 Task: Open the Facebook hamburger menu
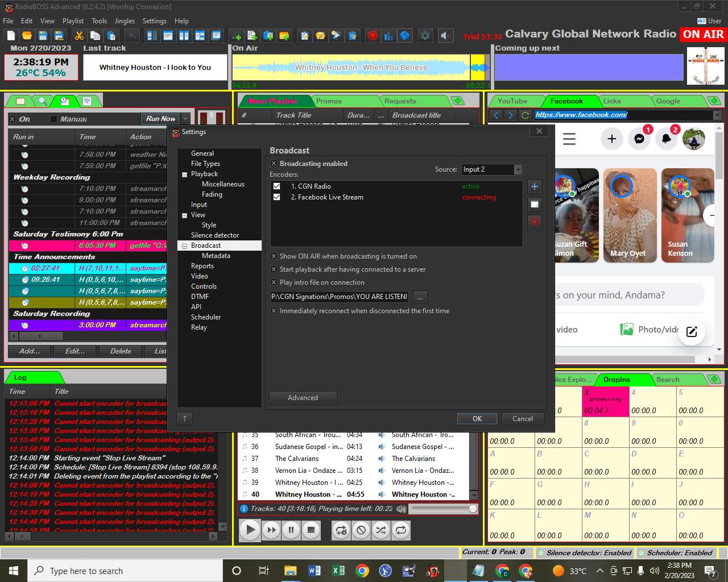point(569,139)
